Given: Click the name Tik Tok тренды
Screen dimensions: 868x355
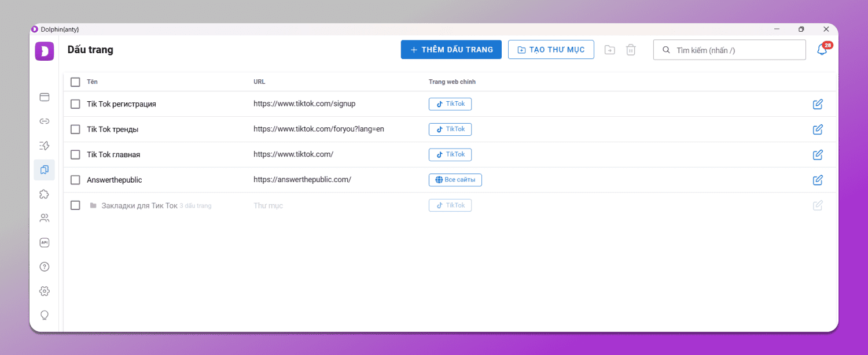Looking at the screenshot, I should (112, 130).
